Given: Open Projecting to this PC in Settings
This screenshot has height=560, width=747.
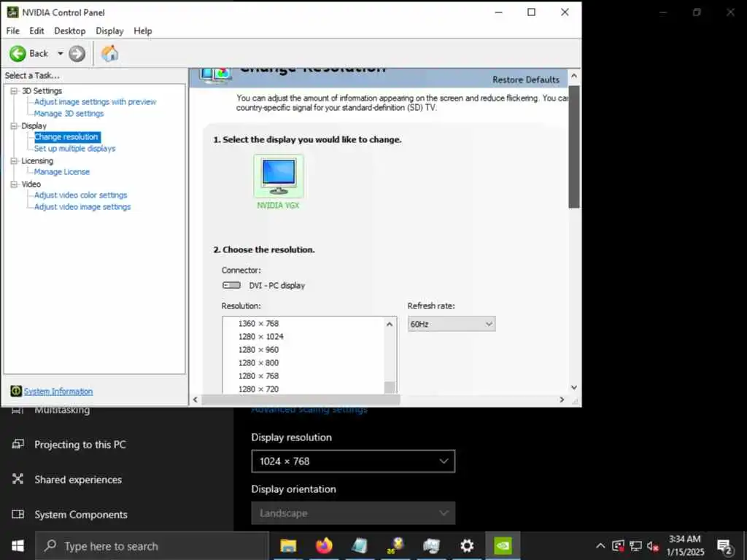Looking at the screenshot, I should (80, 444).
